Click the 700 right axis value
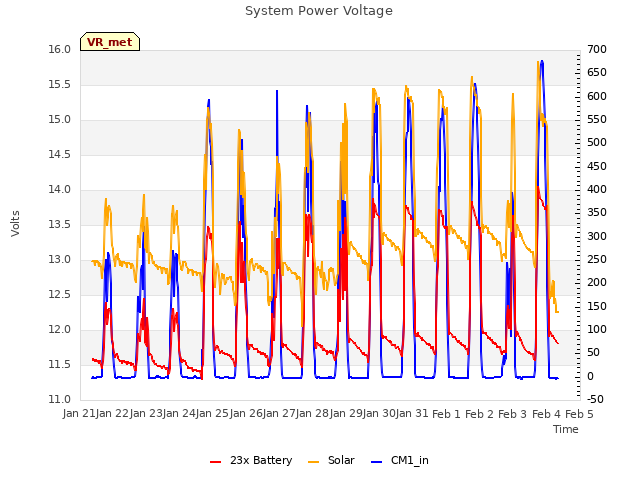640x480 pixels. (x=597, y=49)
